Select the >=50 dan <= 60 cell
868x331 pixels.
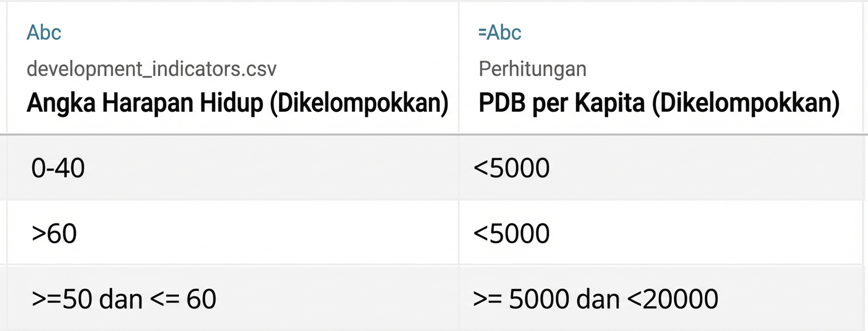[x=124, y=299]
